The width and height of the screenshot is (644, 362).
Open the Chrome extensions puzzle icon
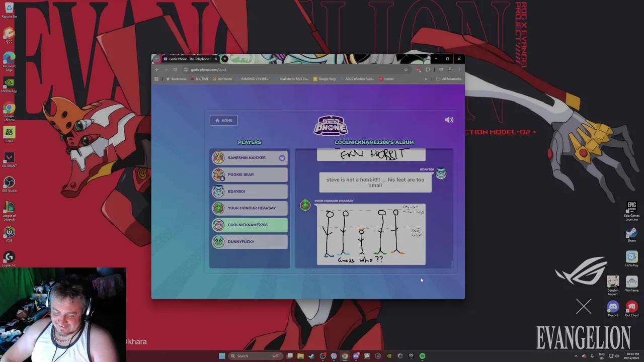(428, 69)
